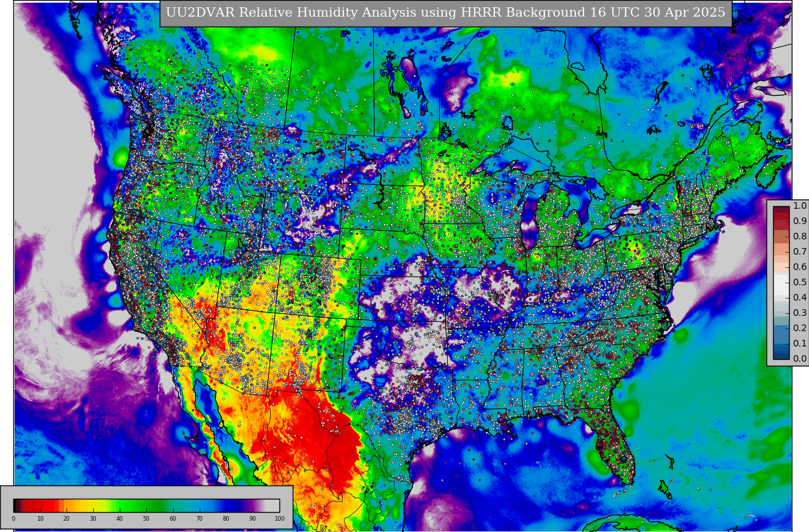Pick the darkest navy swatch at right colorbar bottom

click(x=781, y=355)
